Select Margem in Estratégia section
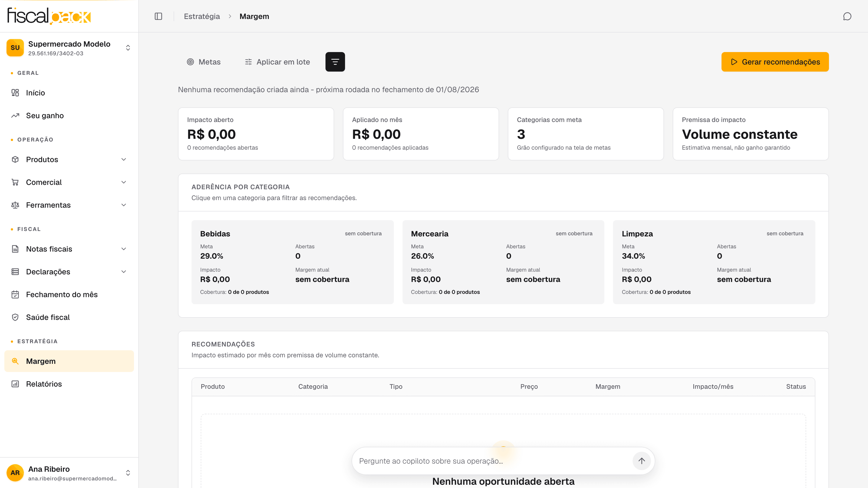The height and width of the screenshot is (488, 868). 69,361
